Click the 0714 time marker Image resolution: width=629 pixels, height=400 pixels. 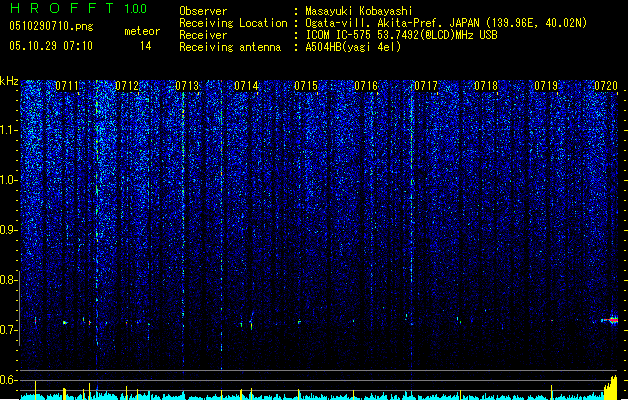click(x=246, y=86)
